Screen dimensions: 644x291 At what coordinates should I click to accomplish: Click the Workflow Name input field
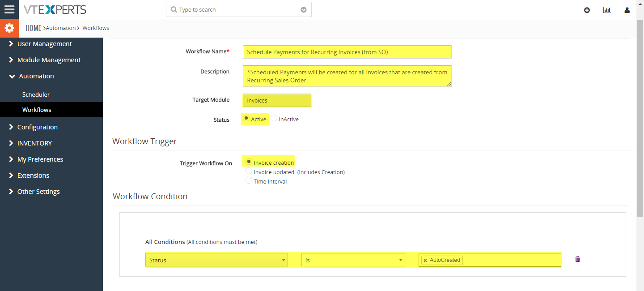347,51
